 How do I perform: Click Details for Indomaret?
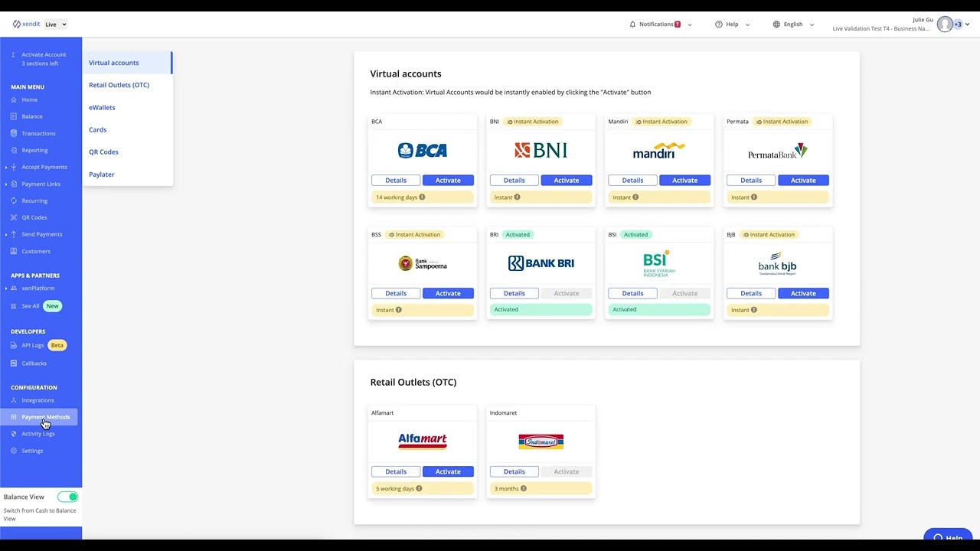[514, 471]
